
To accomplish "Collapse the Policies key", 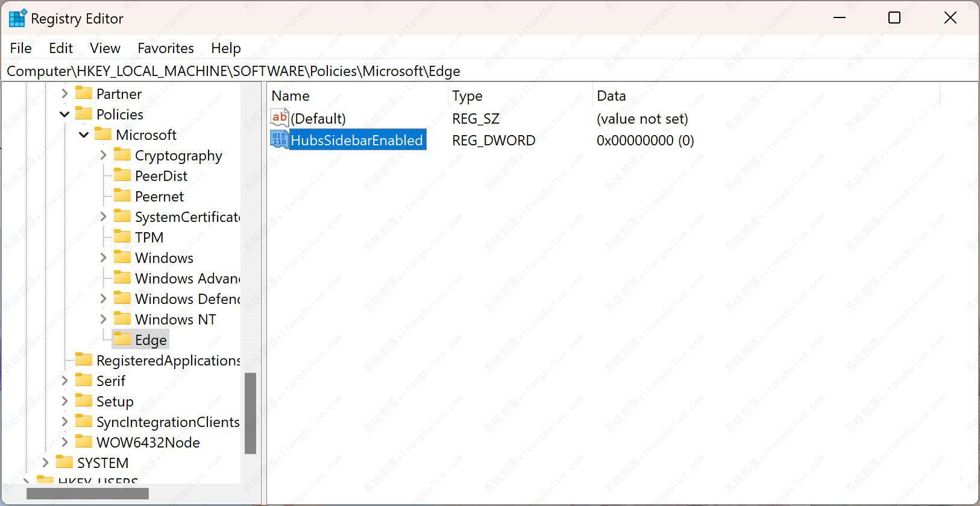I will click(64, 115).
